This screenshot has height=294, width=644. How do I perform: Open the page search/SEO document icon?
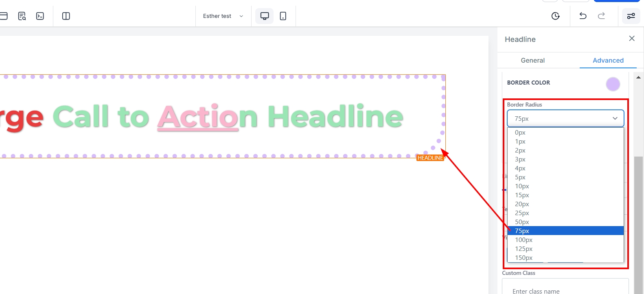pyautogui.click(x=22, y=16)
